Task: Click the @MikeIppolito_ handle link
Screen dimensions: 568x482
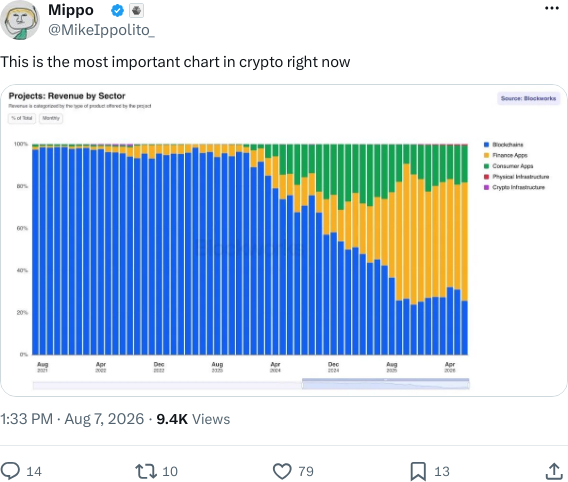Action: pyautogui.click(x=101, y=30)
